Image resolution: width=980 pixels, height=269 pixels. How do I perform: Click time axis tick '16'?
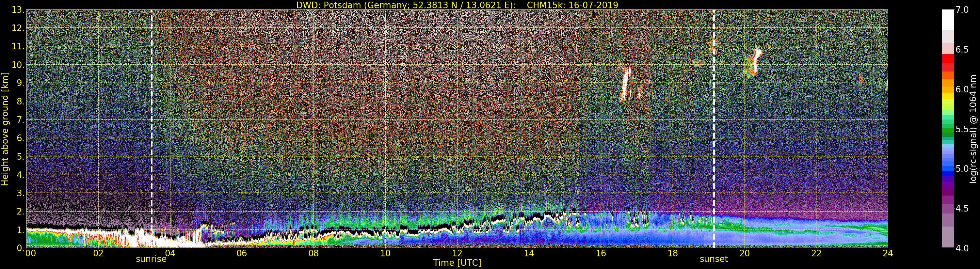coord(601,253)
